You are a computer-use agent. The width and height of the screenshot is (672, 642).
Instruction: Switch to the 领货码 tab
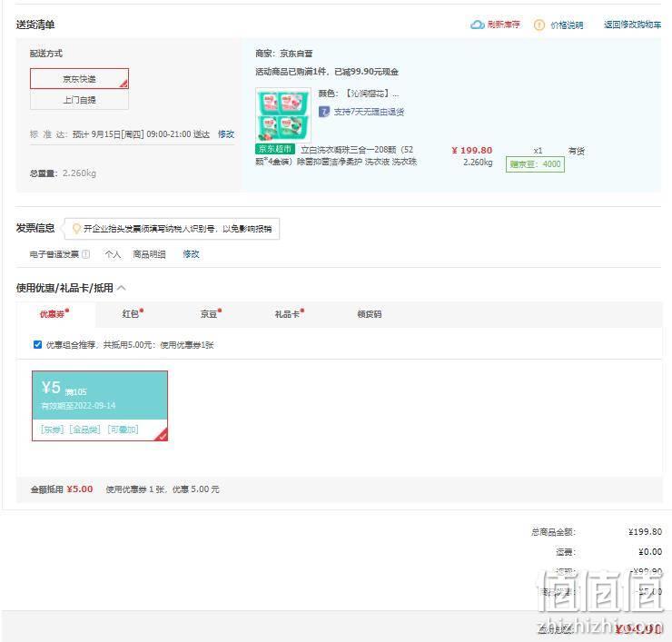(x=369, y=314)
